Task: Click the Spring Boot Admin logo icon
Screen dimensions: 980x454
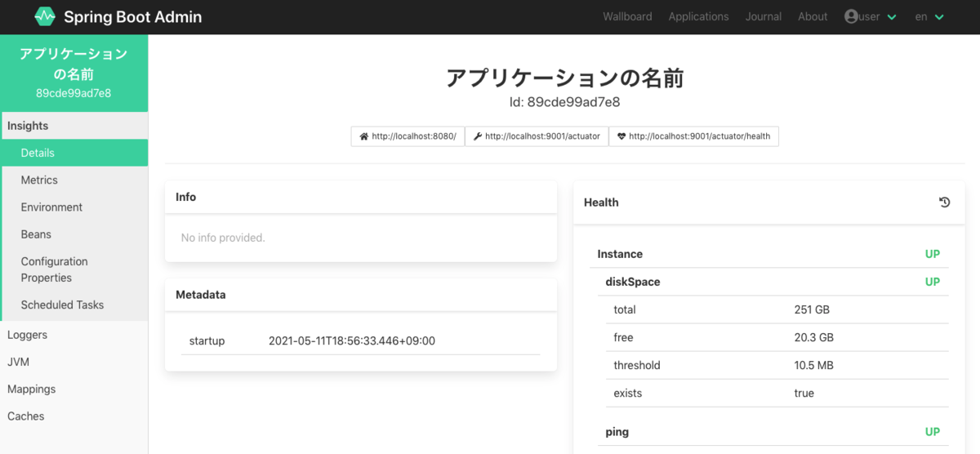Action: pyautogui.click(x=45, y=16)
